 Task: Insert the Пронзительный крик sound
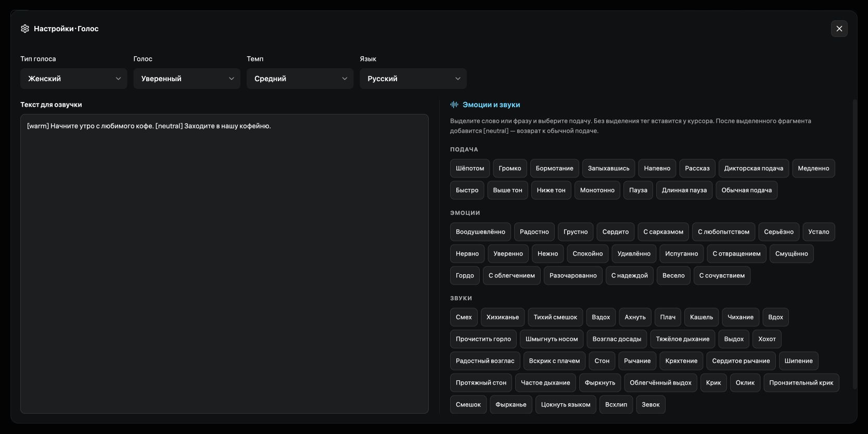coord(801,382)
